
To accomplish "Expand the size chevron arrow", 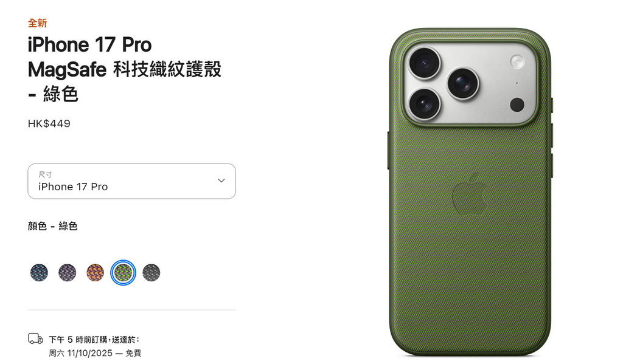I will 221,180.
